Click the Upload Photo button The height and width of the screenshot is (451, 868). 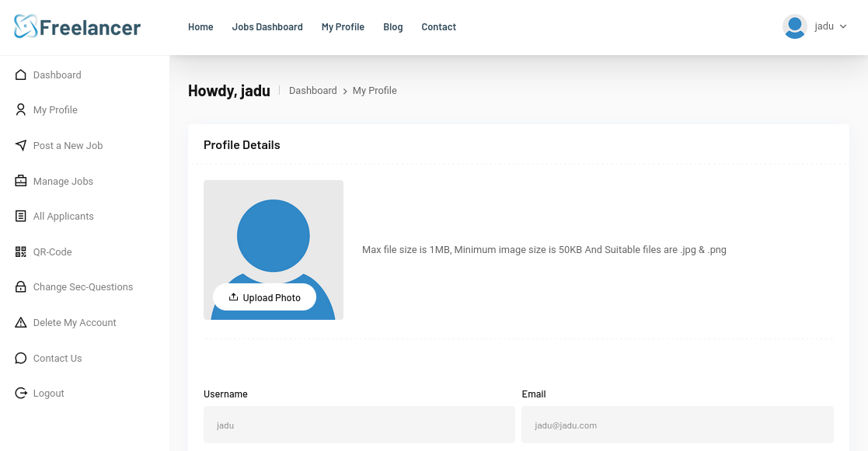tap(265, 297)
